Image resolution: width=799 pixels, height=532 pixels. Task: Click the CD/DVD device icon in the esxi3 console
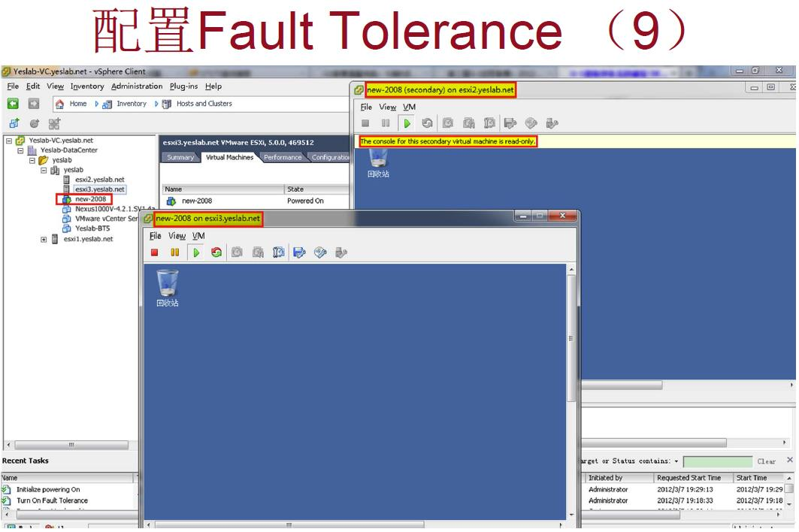(x=320, y=252)
